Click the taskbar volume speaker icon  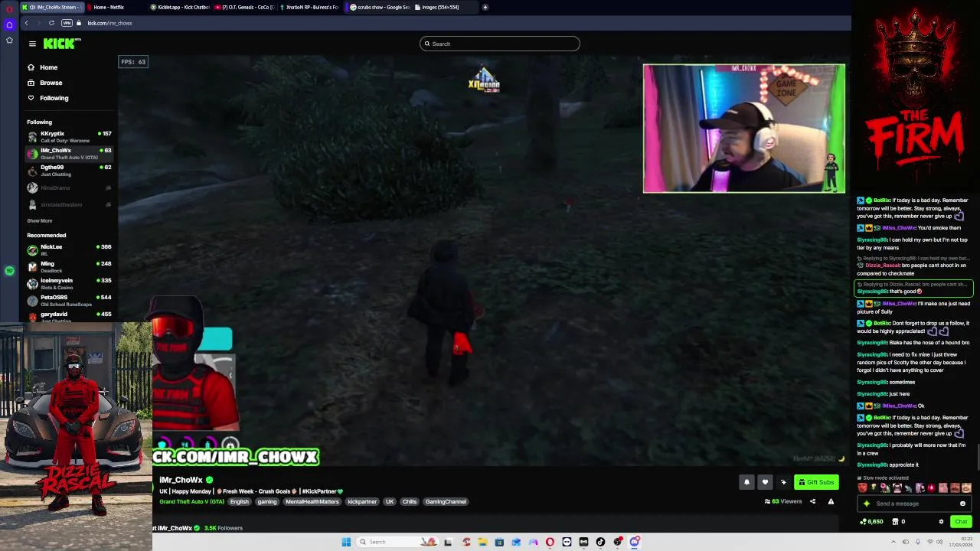pyautogui.click(x=939, y=542)
